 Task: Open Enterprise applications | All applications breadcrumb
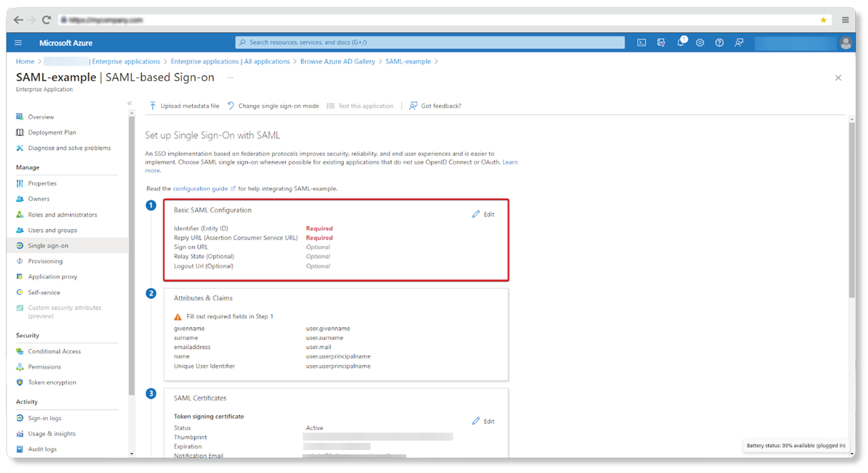[230, 62]
